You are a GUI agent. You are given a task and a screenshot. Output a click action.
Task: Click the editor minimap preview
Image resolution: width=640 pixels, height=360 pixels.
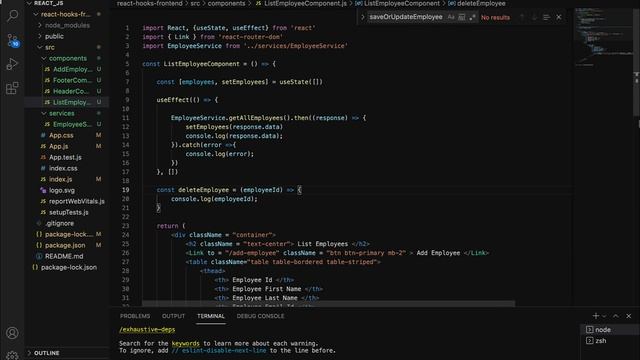(x=603, y=37)
